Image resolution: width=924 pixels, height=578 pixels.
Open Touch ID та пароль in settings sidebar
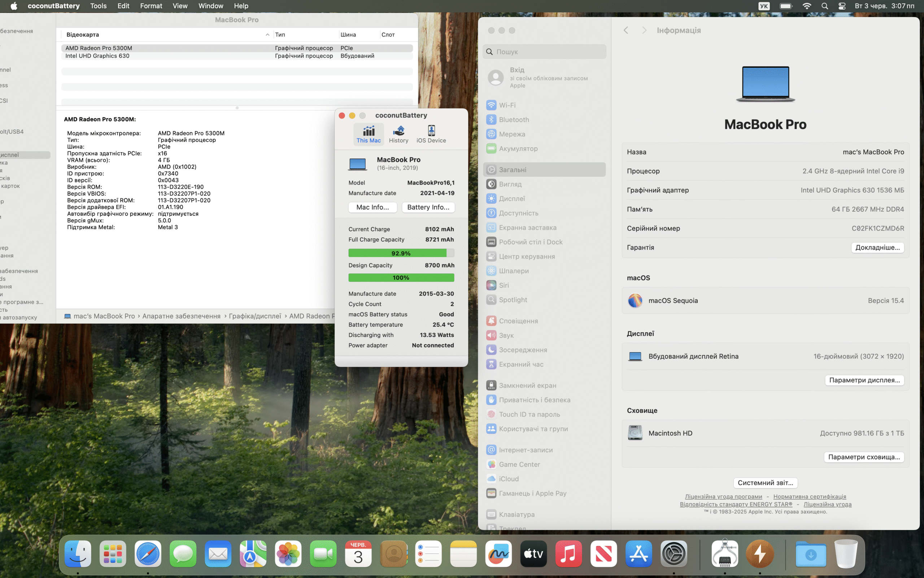(544, 414)
